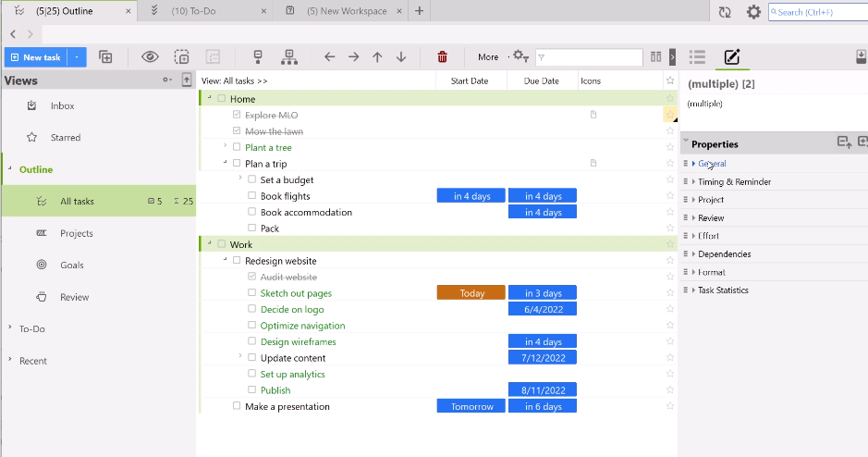
Task: Open Projects view
Action: point(77,233)
